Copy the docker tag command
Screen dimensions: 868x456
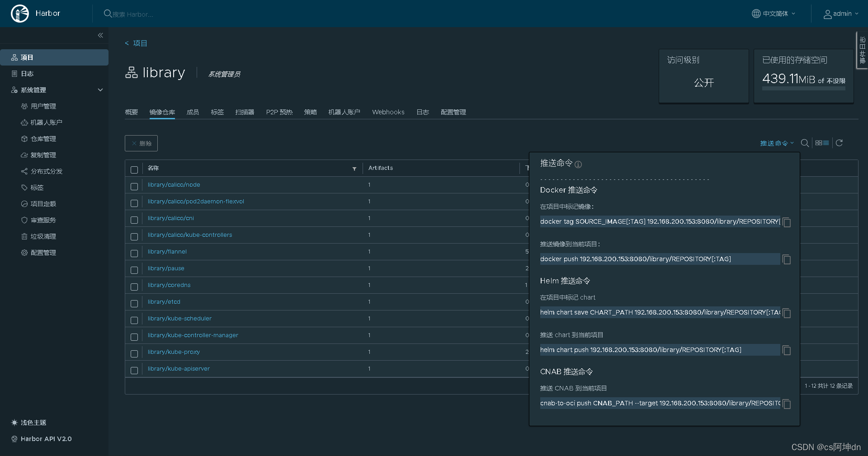(x=787, y=222)
